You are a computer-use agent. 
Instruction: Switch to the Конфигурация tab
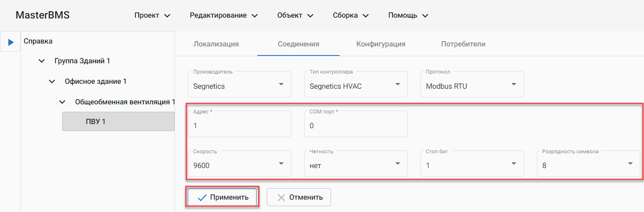click(381, 44)
